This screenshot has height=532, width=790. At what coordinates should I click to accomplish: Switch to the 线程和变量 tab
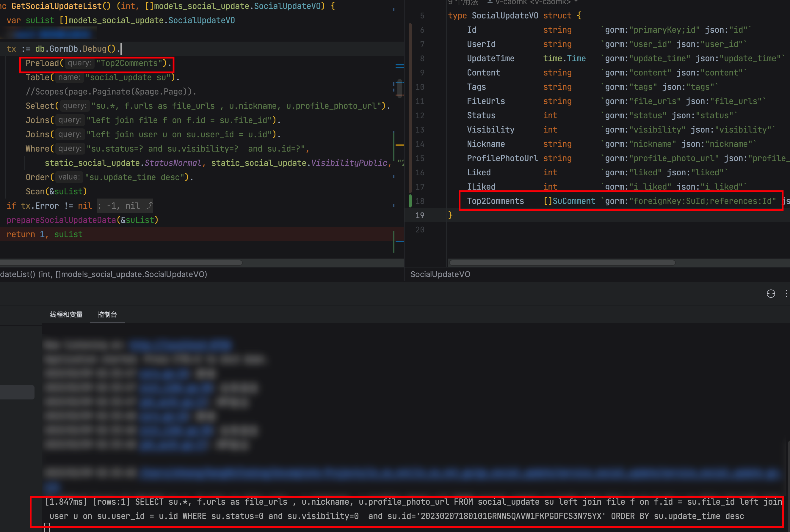(x=66, y=314)
